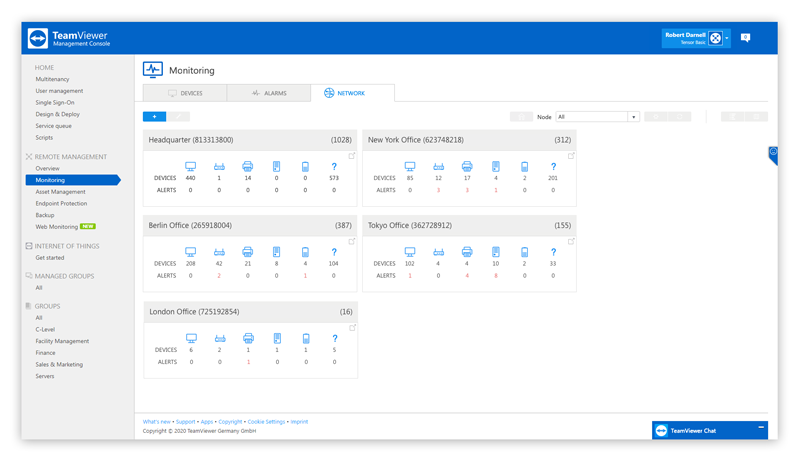Open the Cookie Settings footer link
Image resolution: width=800 pixels, height=468 pixels.
(x=266, y=422)
